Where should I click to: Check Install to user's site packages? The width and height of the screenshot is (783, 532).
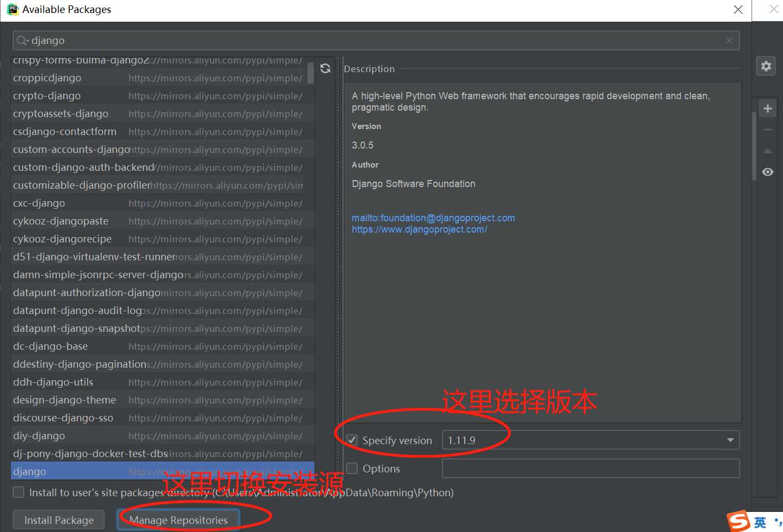click(x=18, y=492)
